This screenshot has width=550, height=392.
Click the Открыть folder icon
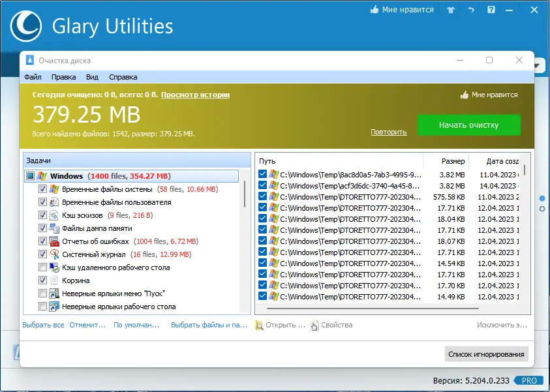coord(259,325)
